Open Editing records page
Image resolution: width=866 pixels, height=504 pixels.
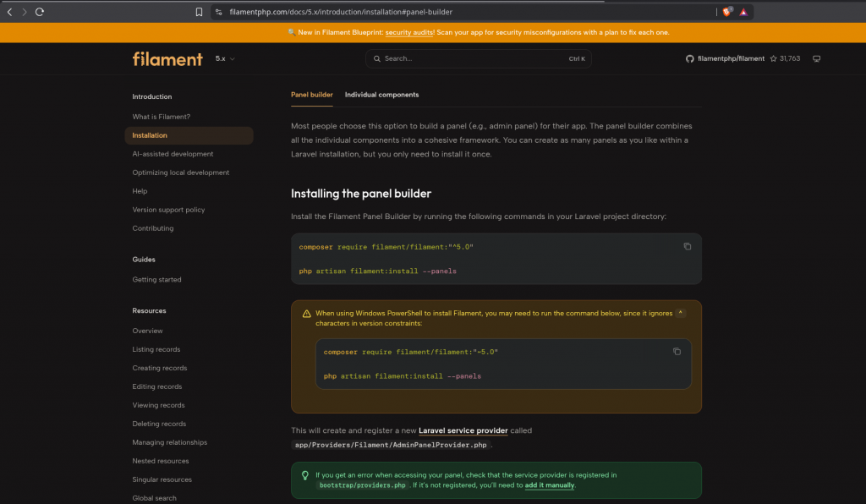(156, 386)
